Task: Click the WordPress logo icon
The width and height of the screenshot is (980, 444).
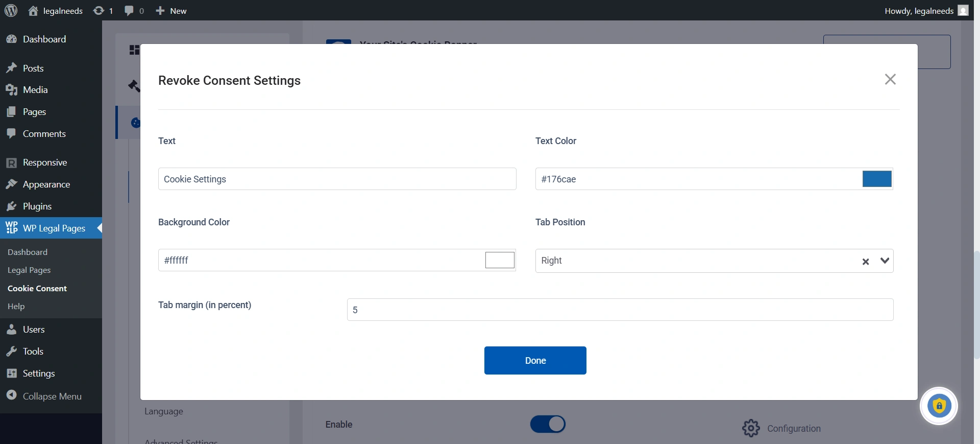Action: [11, 11]
